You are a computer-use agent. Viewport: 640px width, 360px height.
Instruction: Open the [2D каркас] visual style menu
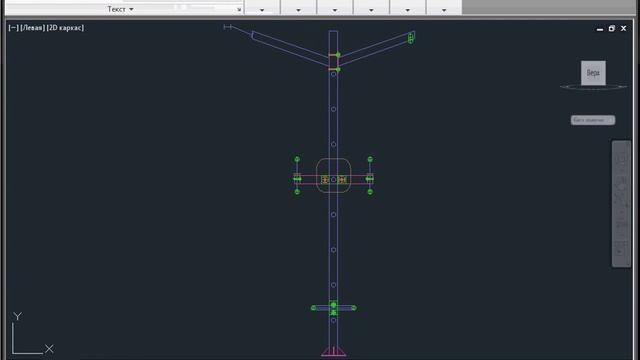(x=65, y=28)
